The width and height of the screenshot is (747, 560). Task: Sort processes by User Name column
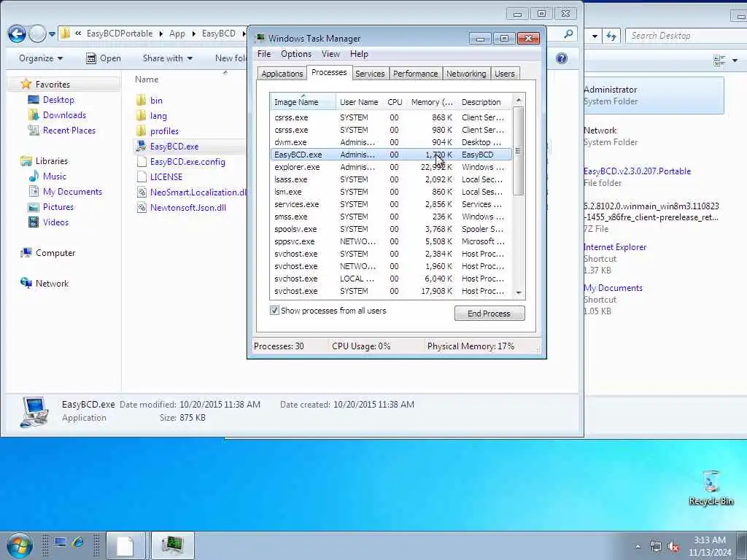coord(359,102)
